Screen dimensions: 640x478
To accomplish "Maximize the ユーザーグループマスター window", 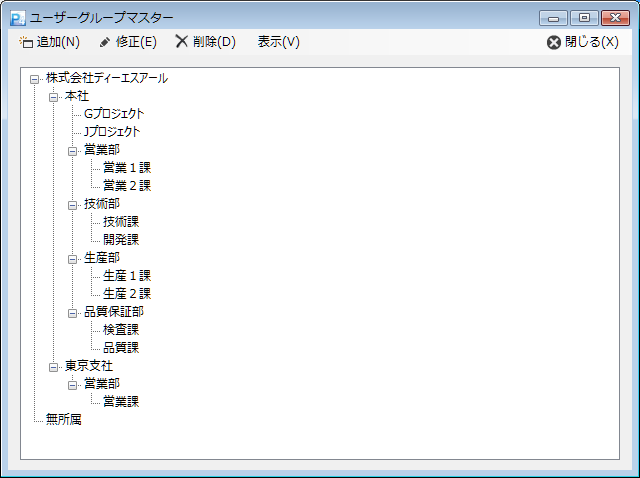I will (x=584, y=18).
